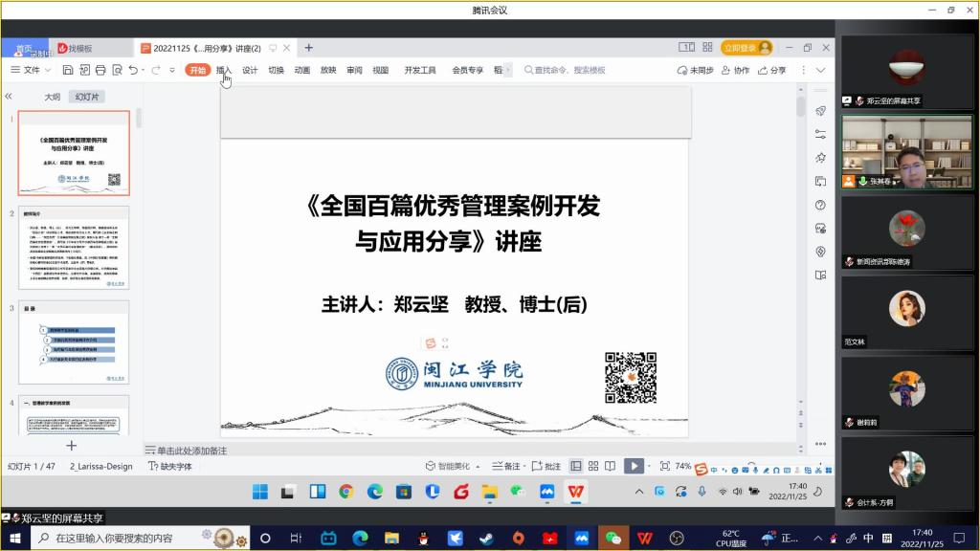Switch to slide sorter grid view
This screenshot has width=980, height=551.
592,466
